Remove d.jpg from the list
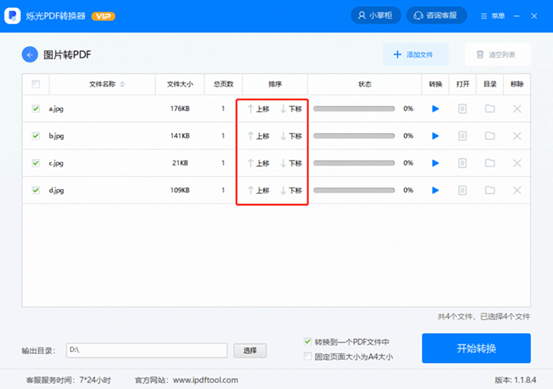 [517, 190]
